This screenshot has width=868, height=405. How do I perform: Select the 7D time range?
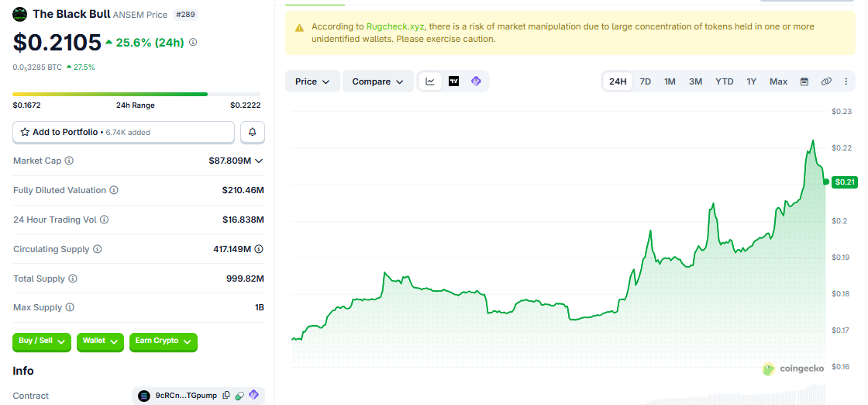(646, 81)
